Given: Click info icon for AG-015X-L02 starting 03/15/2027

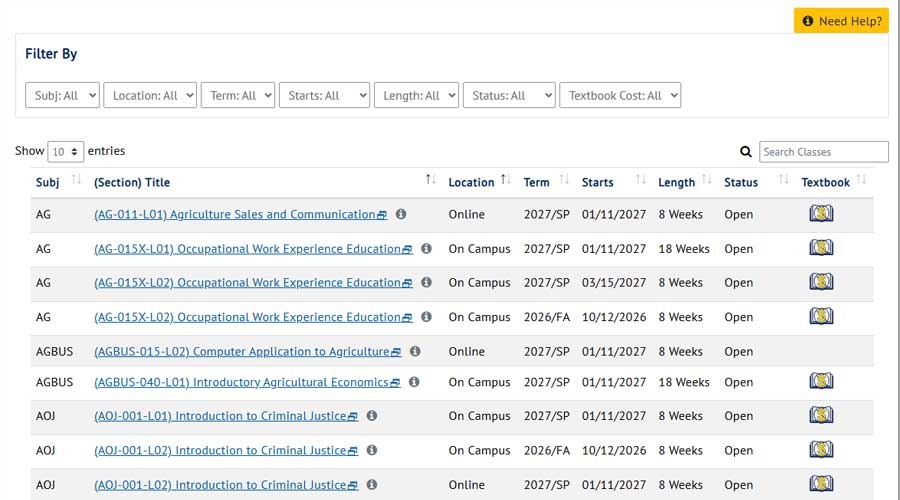Looking at the screenshot, I should click(426, 282).
